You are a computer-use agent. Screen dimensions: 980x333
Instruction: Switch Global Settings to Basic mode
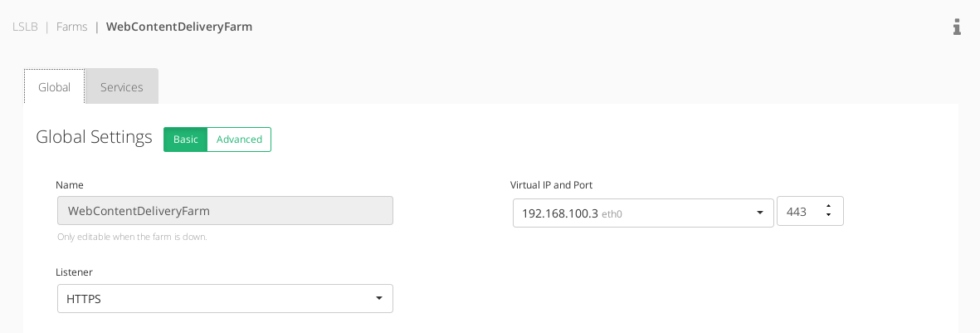coord(186,140)
